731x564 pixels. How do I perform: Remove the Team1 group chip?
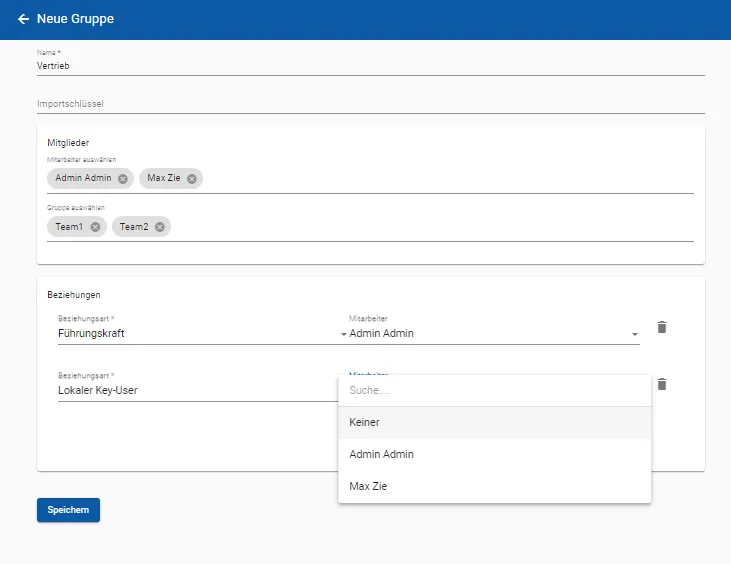pos(95,227)
